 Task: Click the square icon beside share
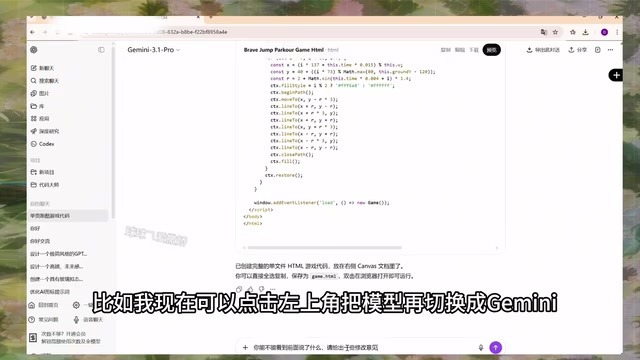[x=598, y=50]
